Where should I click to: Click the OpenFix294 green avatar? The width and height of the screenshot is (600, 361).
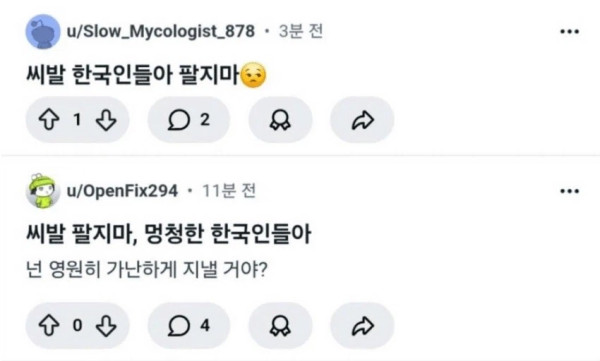click(42, 191)
